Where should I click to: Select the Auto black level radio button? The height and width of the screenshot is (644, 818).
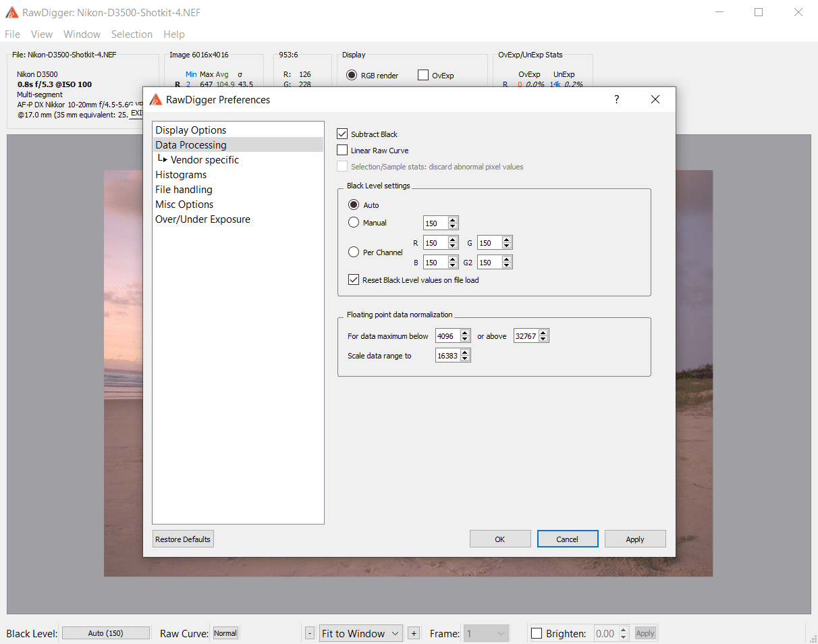coord(354,205)
